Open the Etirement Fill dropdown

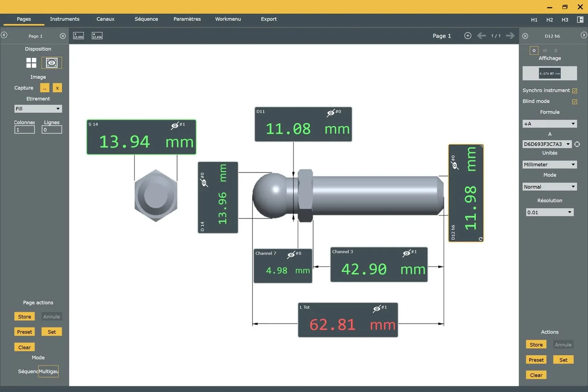[x=38, y=109]
